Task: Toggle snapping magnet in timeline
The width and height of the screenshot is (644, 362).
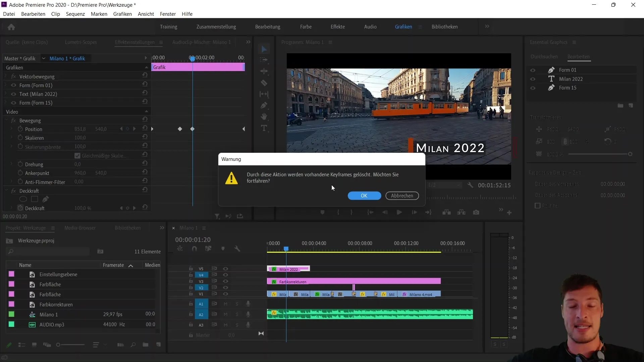Action: [194, 249]
